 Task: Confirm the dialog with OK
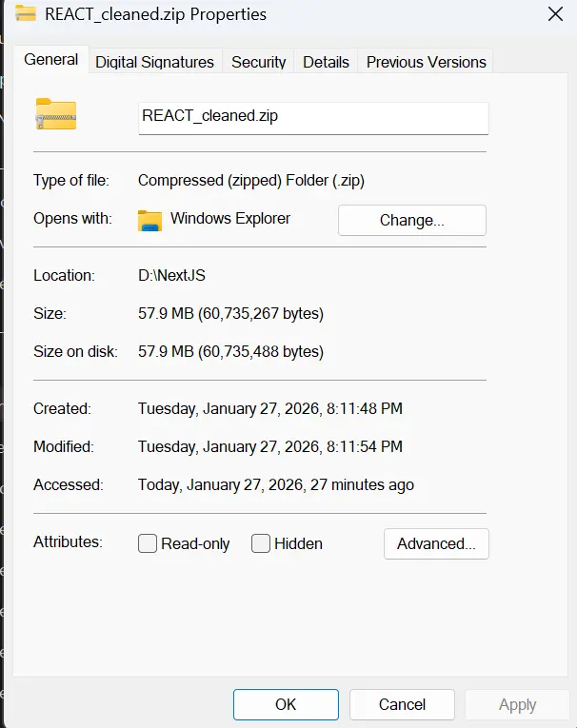coord(286,704)
